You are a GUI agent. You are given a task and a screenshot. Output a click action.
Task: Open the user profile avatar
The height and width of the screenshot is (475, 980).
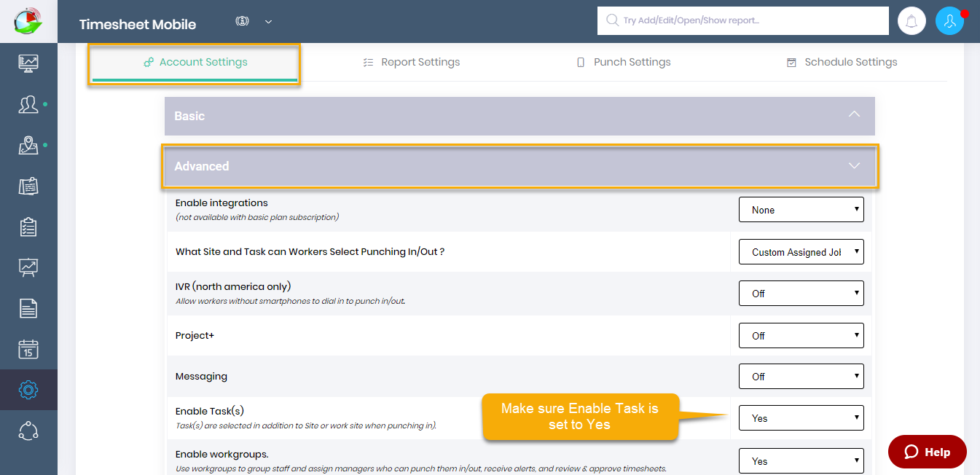pyautogui.click(x=949, y=22)
